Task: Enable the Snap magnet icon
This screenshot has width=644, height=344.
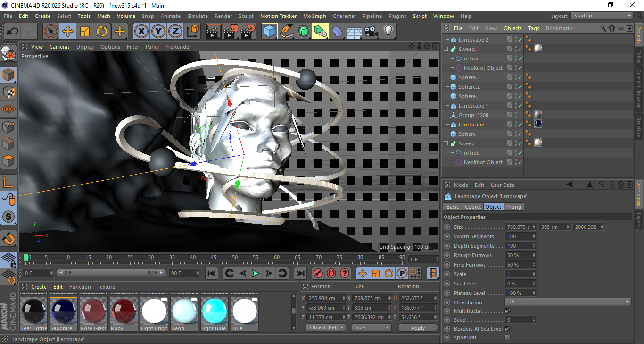Action: tap(9, 239)
